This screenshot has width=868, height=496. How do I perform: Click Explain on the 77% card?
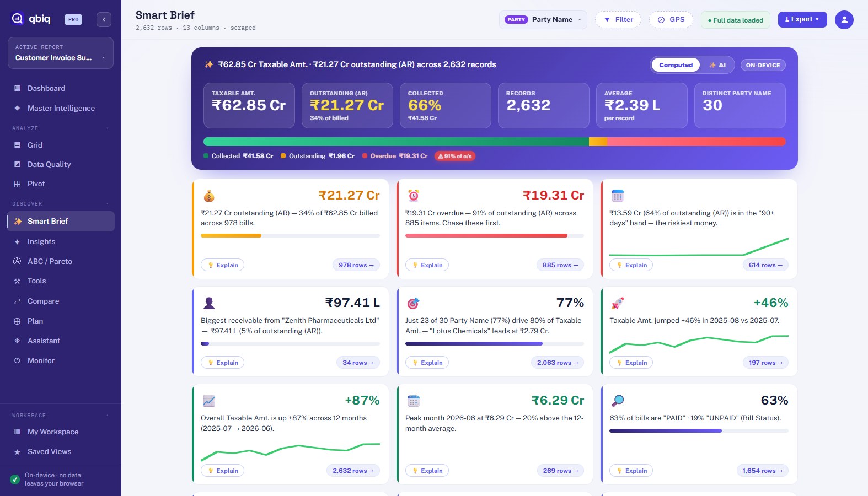click(427, 363)
